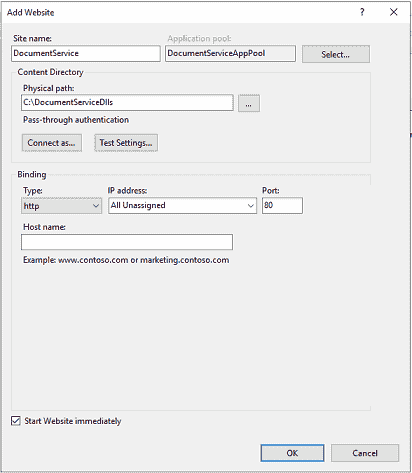Click the Pass-through authentication text

coord(76,120)
